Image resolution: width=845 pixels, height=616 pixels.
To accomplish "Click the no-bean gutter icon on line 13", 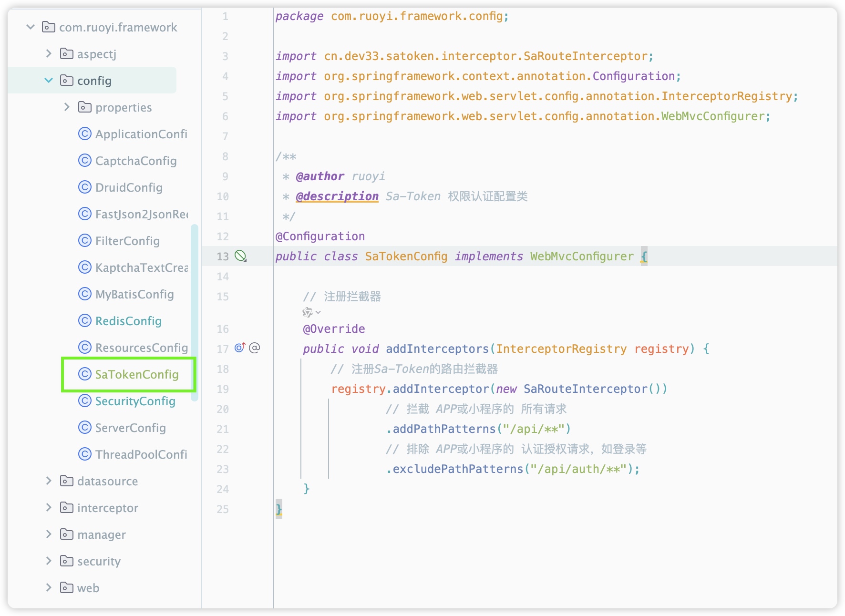I will tap(241, 256).
